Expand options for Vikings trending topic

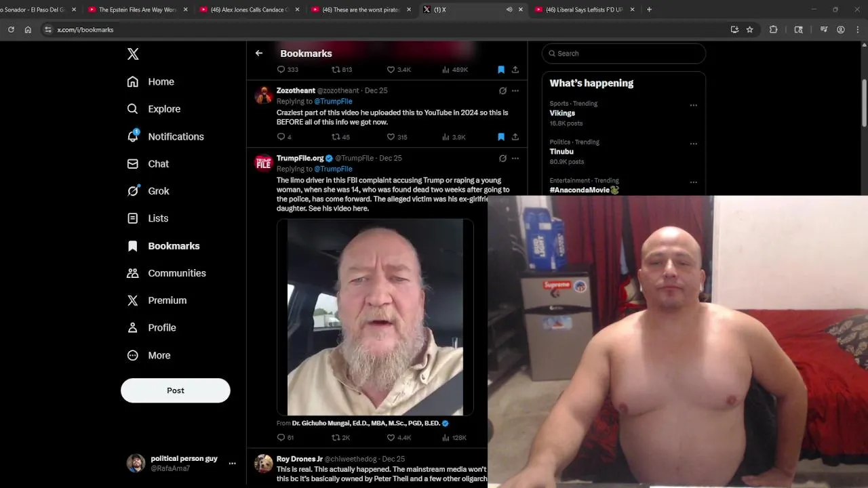point(693,105)
